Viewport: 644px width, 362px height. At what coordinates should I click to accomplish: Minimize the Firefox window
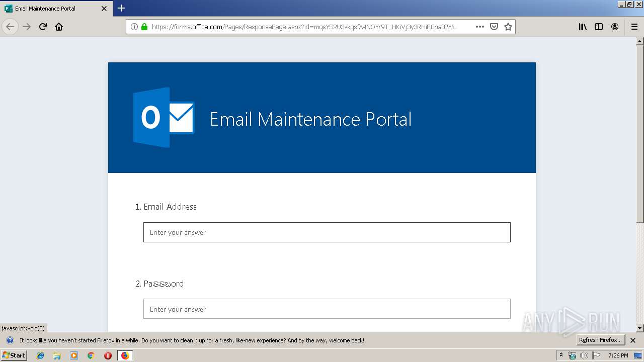tap(621, 4)
